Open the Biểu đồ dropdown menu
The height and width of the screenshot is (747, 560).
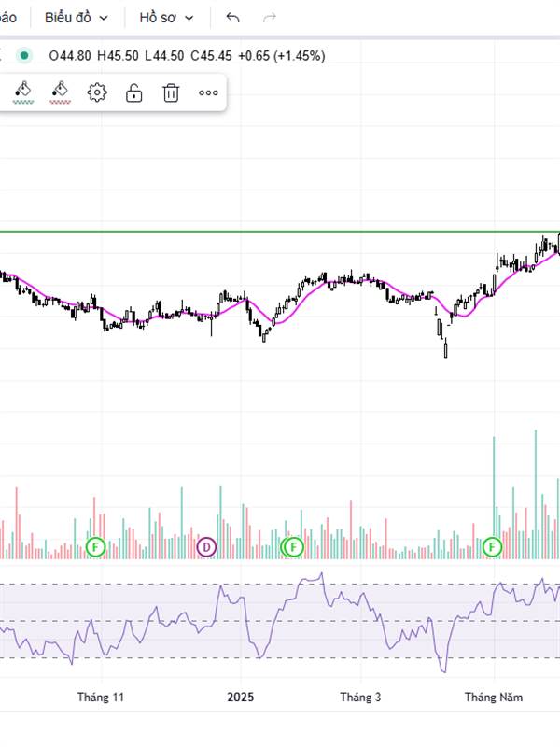(x=77, y=18)
